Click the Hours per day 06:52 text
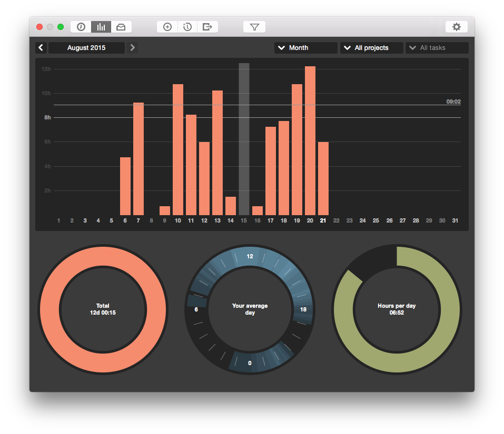Viewport: 504px width, 434px height. point(397,309)
